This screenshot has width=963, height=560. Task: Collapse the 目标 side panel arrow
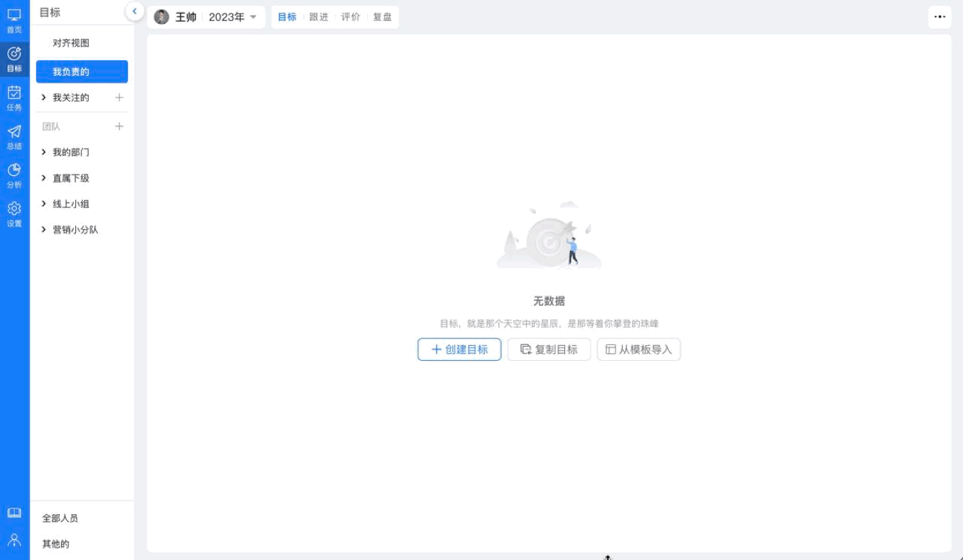tap(134, 11)
